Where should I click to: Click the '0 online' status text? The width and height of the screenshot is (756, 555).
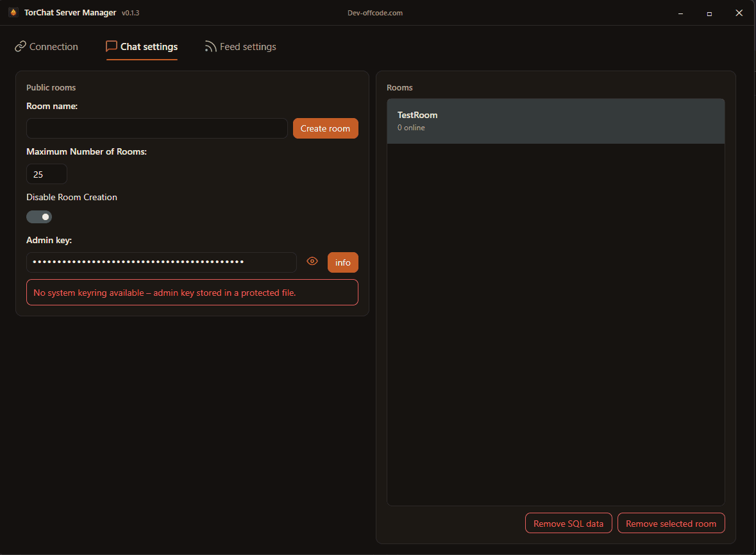(x=411, y=128)
